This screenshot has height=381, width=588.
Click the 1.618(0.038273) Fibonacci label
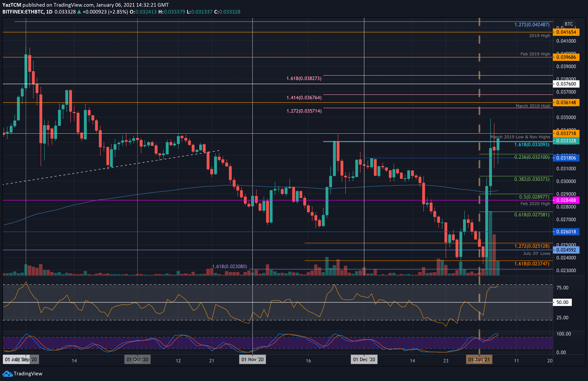click(304, 79)
